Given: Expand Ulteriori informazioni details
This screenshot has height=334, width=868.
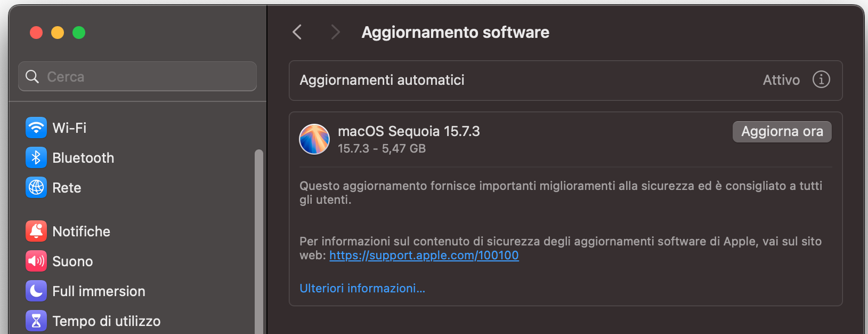Looking at the screenshot, I should [x=362, y=288].
